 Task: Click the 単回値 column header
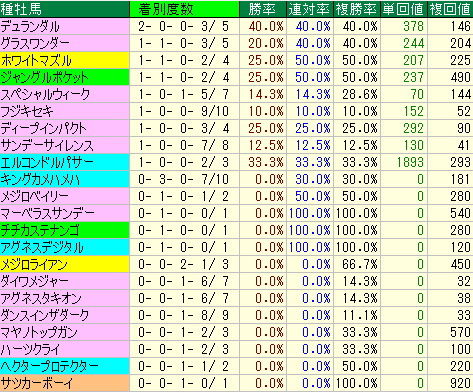click(x=403, y=9)
